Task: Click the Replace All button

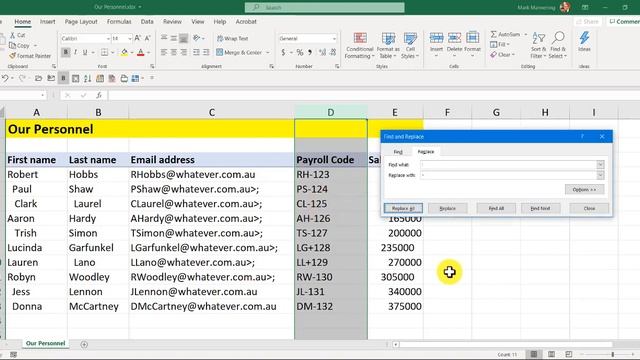Action: [403, 208]
